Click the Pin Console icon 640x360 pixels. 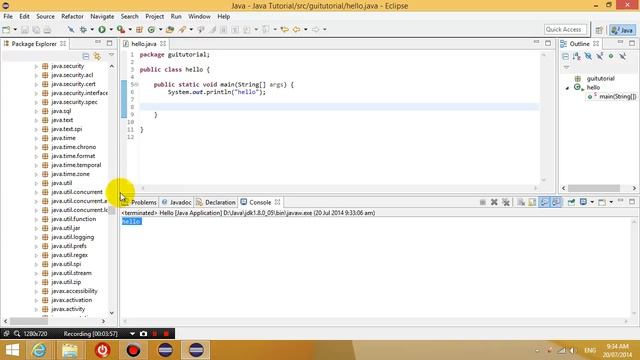click(571, 202)
